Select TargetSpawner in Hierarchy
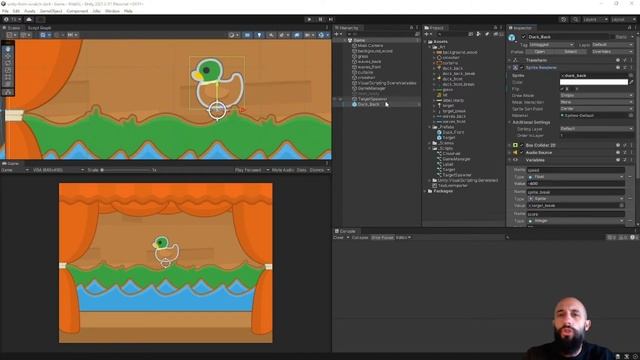Viewport: 640px width, 360px height. coord(372,99)
